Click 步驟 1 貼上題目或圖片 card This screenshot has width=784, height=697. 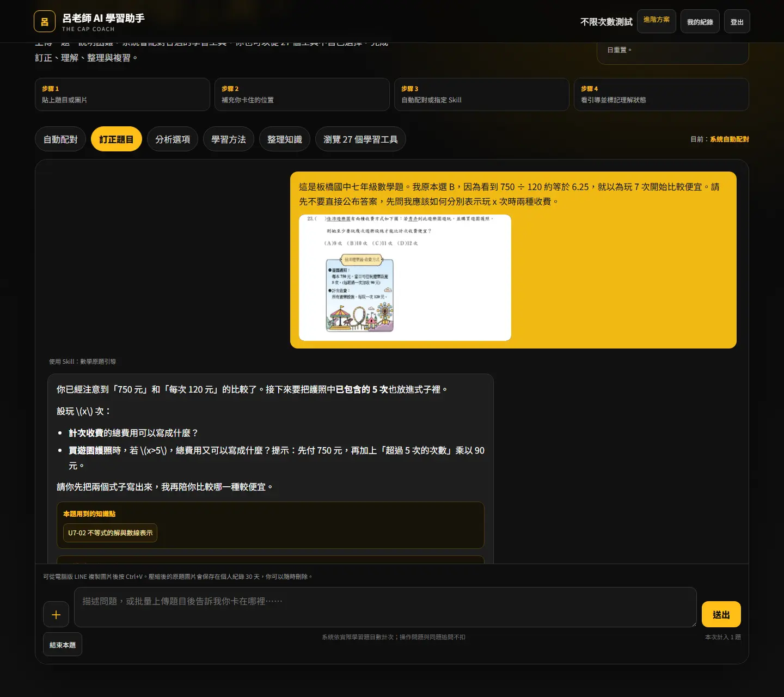(122, 94)
